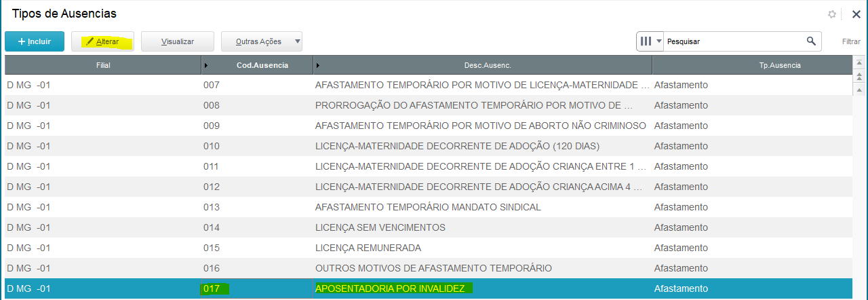Select code 014 cell
868x300 pixels.
click(257, 227)
